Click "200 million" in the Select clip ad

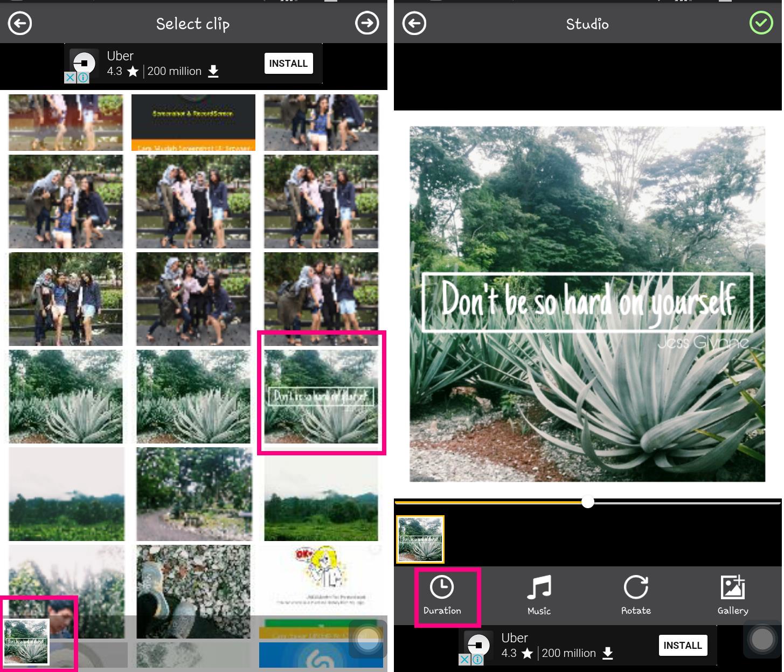[174, 71]
